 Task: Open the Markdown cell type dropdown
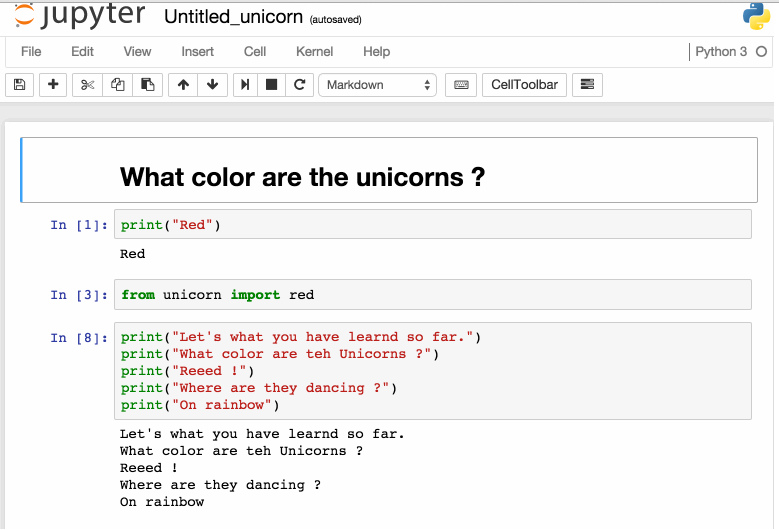(379, 85)
